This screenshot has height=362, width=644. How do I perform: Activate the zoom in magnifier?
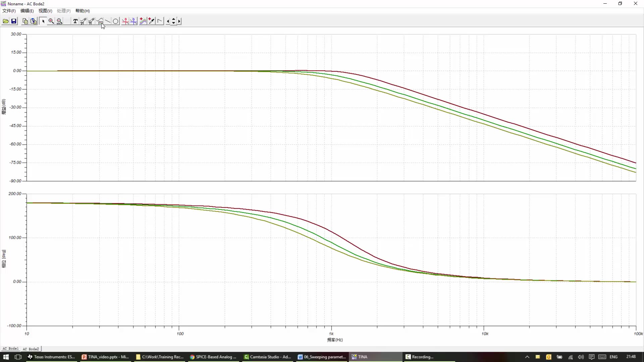pos(51,21)
